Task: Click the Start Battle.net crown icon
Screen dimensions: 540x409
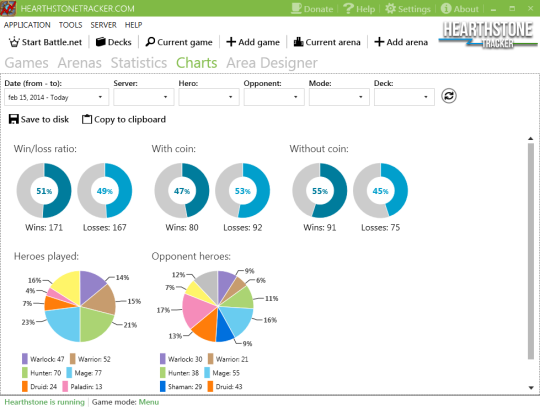Action: click(14, 42)
